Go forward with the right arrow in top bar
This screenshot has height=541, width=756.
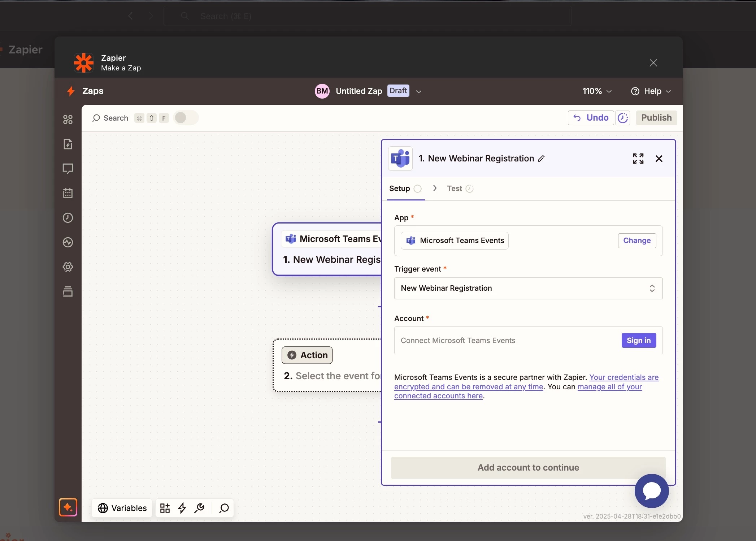(x=151, y=16)
